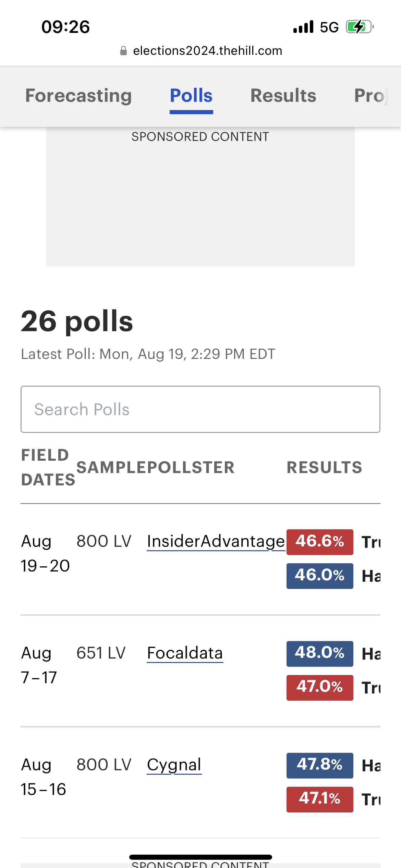Tap the cellular signal strength icon
The width and height of the screenshot is (401, 868).
(x=303, y=27)
